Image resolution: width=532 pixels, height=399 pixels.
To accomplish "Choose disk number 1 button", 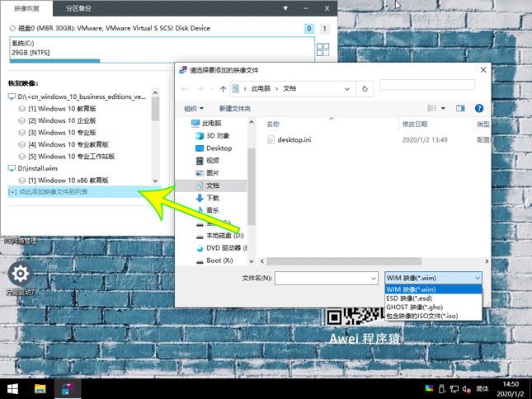I will click(x=325, y=29).
